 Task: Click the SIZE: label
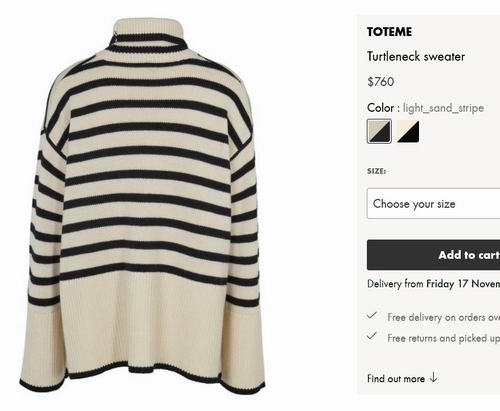point(376,171)
